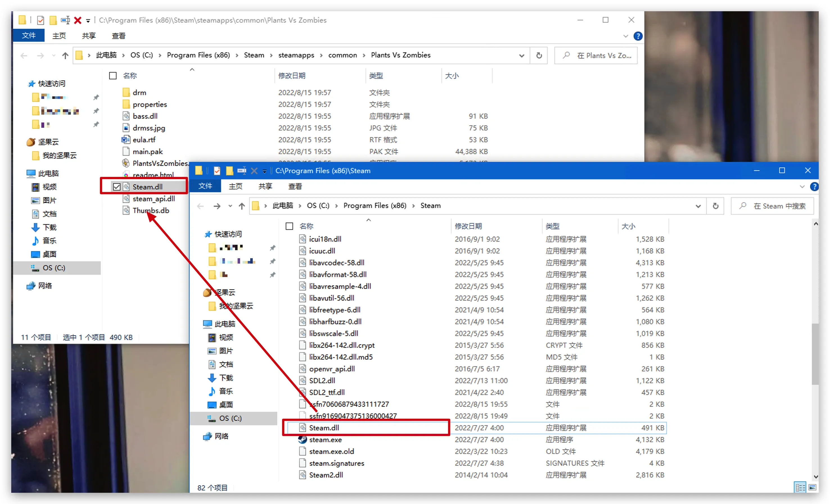The height and width of the screenshot is (504, 830).
Task: Sort by 修改日期 column in the Steam window
Action: [496, 226]
